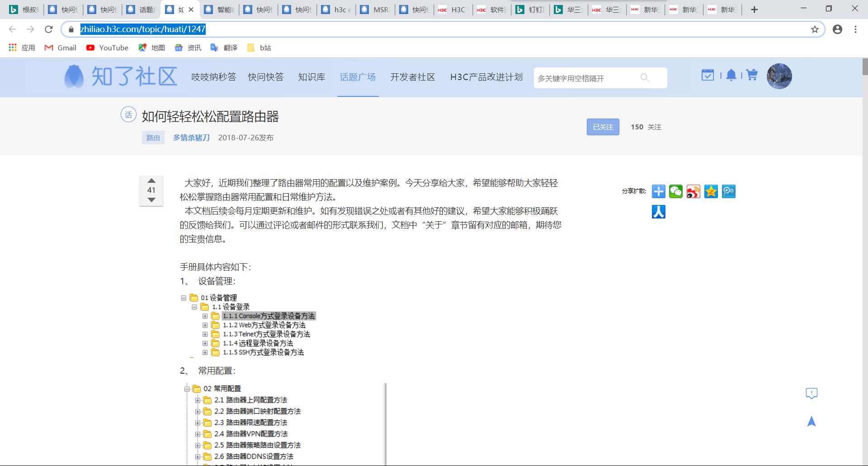Click the 路由 topic tag
The height and width of the screenshot is (466, 868).
pyautogui.click(x=153, y=138)
